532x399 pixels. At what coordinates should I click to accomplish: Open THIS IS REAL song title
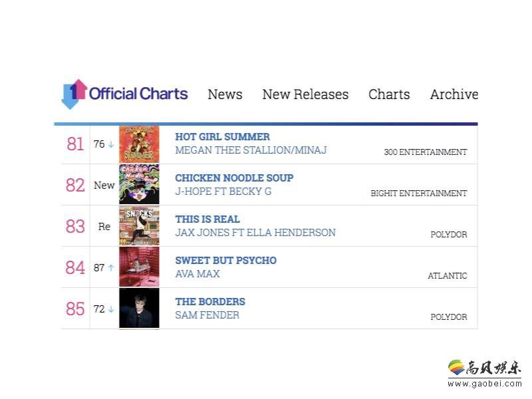click(x=207, y=219)
